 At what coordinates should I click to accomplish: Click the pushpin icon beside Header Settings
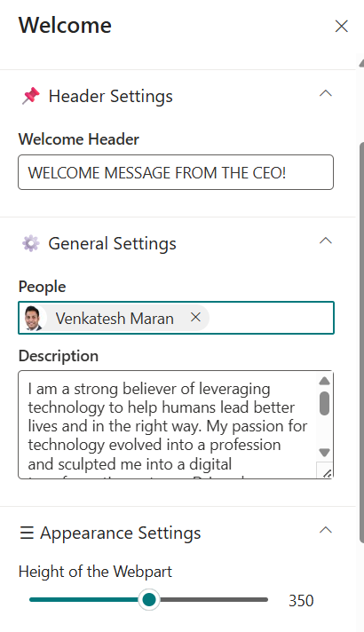click(31, 96)
